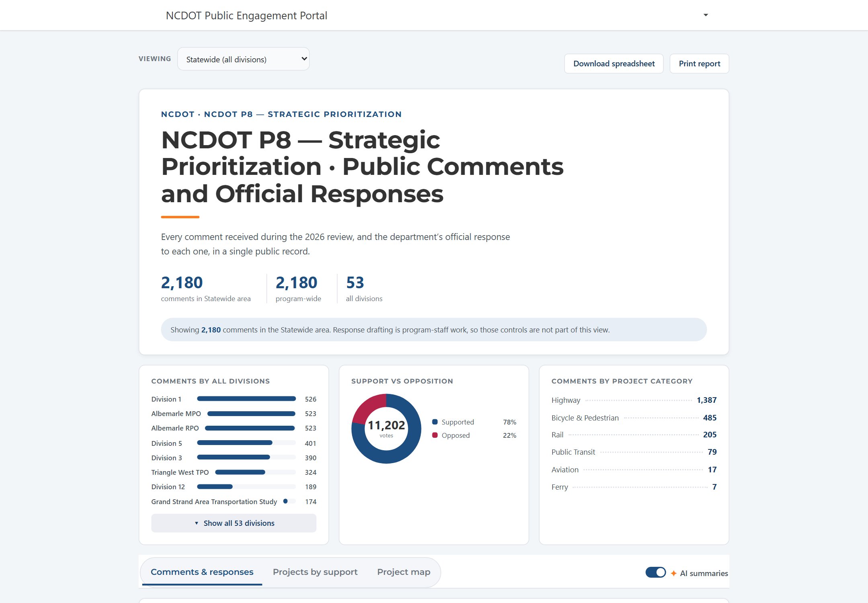Viewport: 868px width, 603px height.
Task: Click the 11,202 votes donut chart center
Action: point(386,428)
